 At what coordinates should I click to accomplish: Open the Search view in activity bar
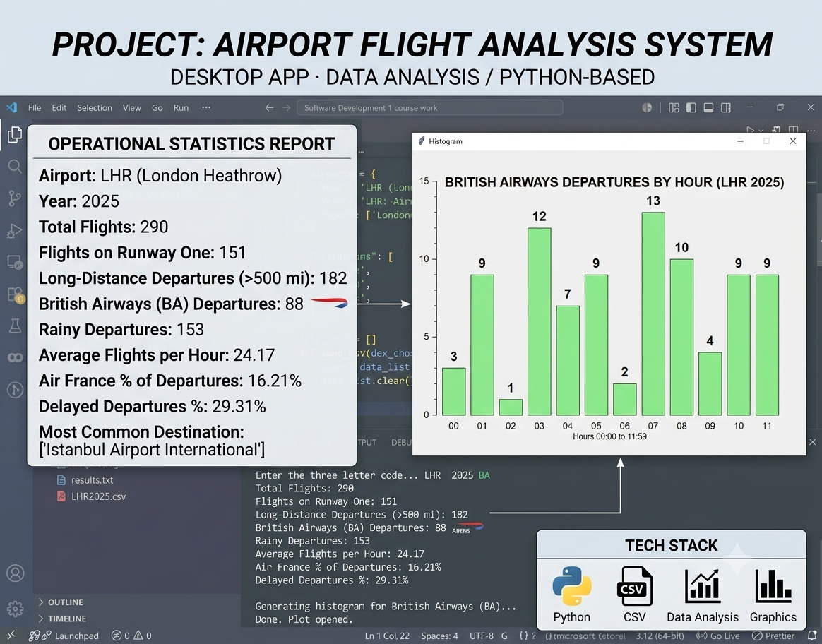click(x=15, y=167)
